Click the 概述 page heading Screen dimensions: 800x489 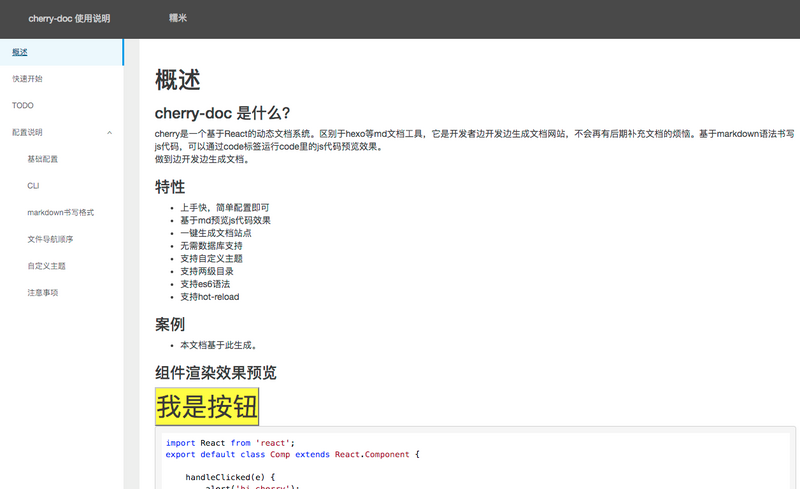pos(178,80)
